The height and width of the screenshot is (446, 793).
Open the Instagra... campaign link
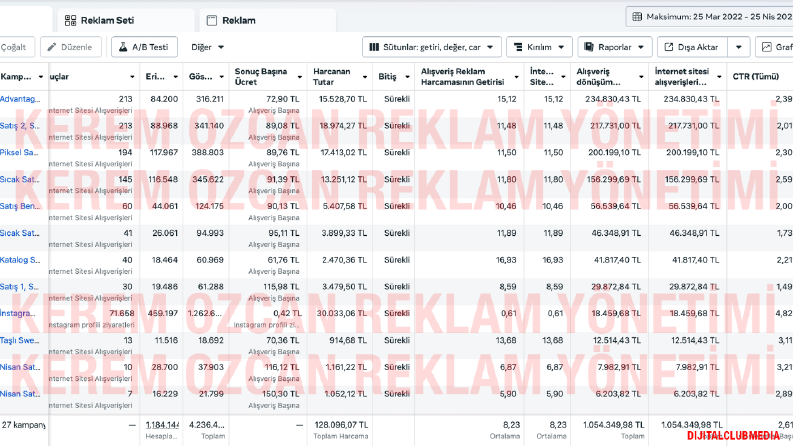[18, 314]
